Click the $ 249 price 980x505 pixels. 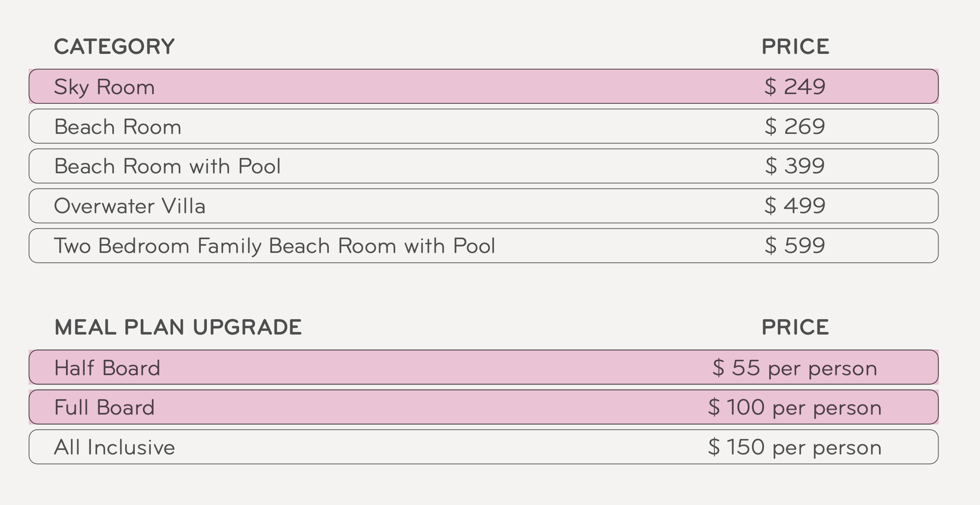point(795,87)
